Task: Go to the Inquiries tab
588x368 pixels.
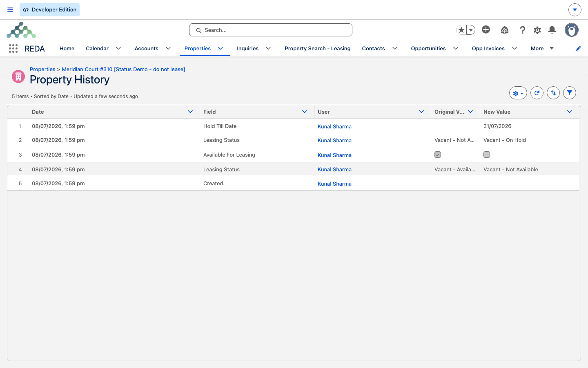Action: (x=247, y=48)
